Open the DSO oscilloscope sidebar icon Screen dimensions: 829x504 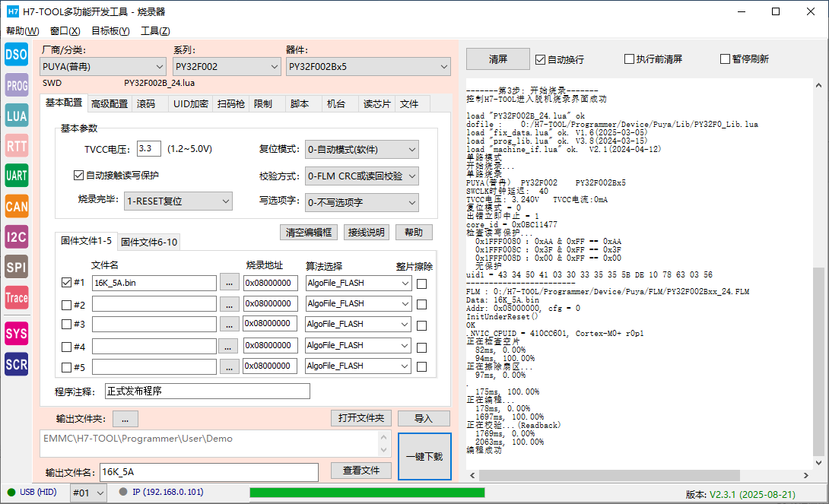[x=17, y=55]
